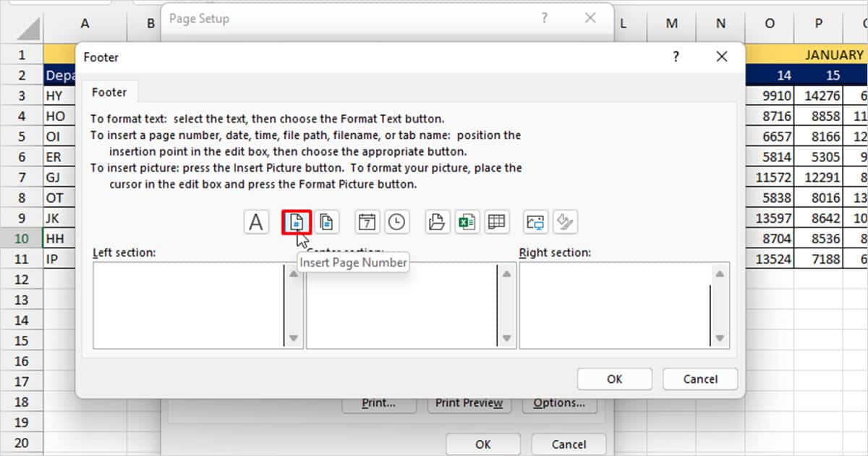Click cell containing HY
Screen dimensions: 868x456
[x=60, y=96]
